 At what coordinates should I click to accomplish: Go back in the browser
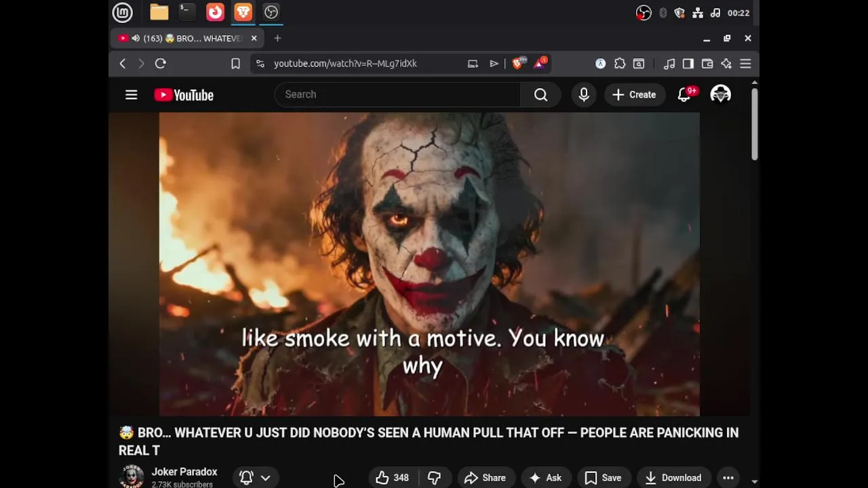point(123,64)
